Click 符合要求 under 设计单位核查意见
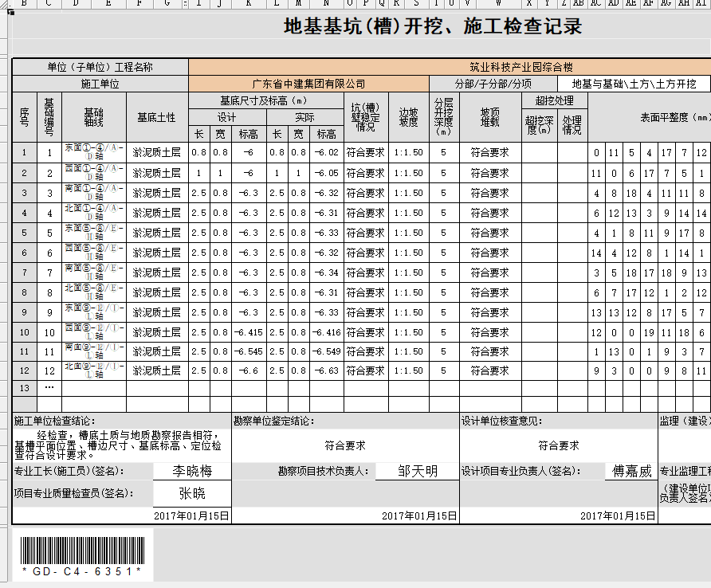Viewport: 711px width, 588px height. tap(559, 445)
